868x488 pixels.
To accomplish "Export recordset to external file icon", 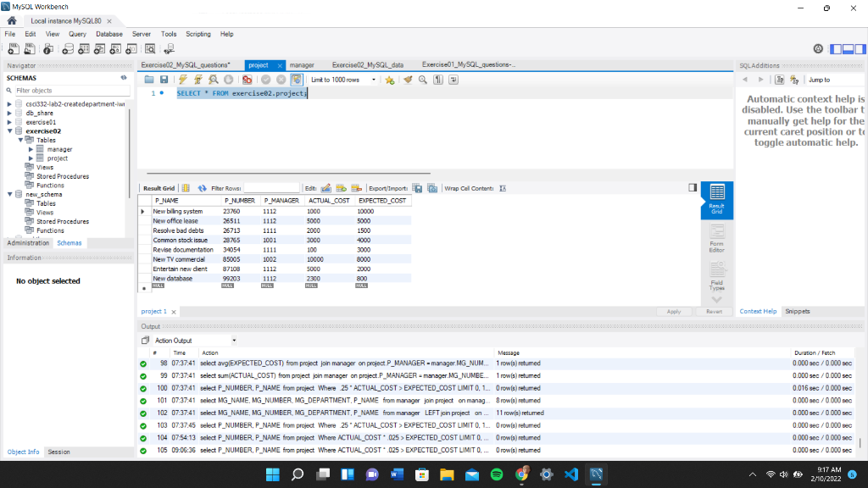I will [418, 188].
